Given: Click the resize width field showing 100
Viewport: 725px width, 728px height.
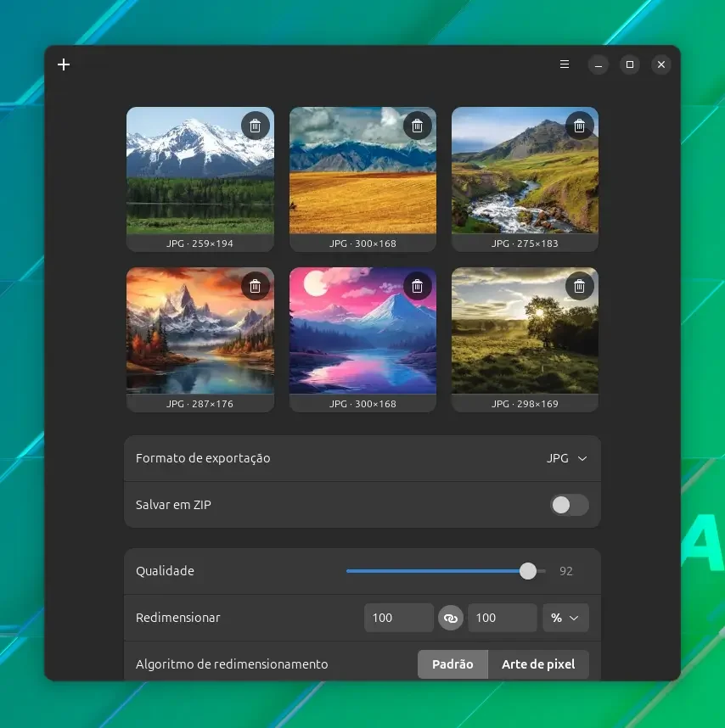Looking at the screenshot, I should click(x=399, y=618).
